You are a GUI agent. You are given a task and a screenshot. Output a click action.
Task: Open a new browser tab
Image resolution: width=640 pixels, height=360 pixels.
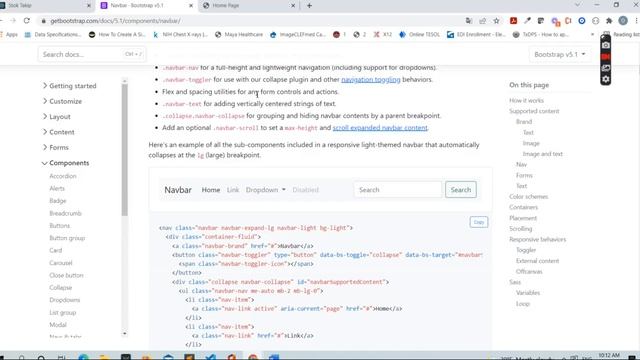309,6
